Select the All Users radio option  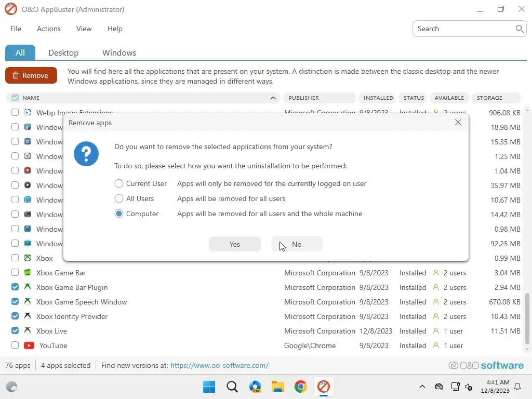pyautogui.click(x=119, y=198)
